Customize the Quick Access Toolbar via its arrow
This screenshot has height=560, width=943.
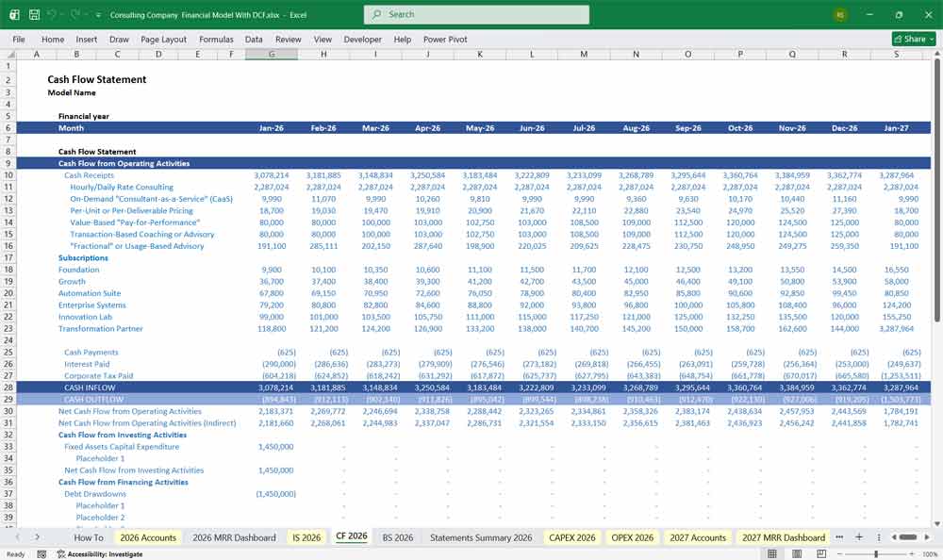point(97,14)
